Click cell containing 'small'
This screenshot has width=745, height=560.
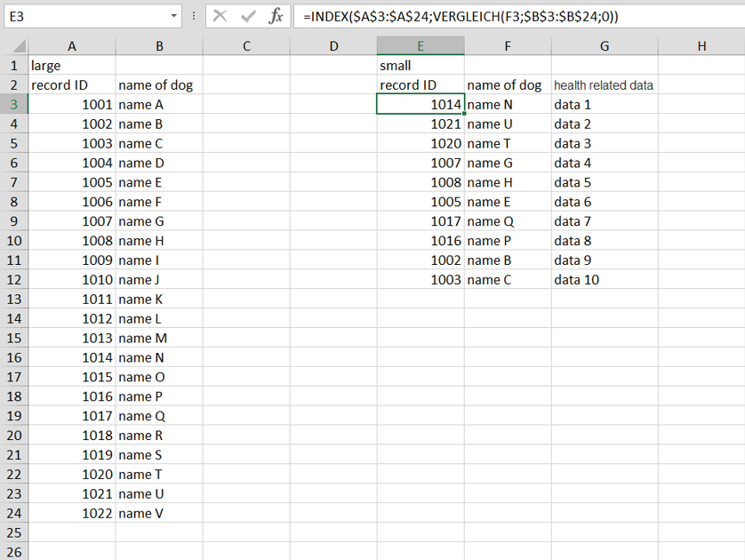[x=421, y=66]
